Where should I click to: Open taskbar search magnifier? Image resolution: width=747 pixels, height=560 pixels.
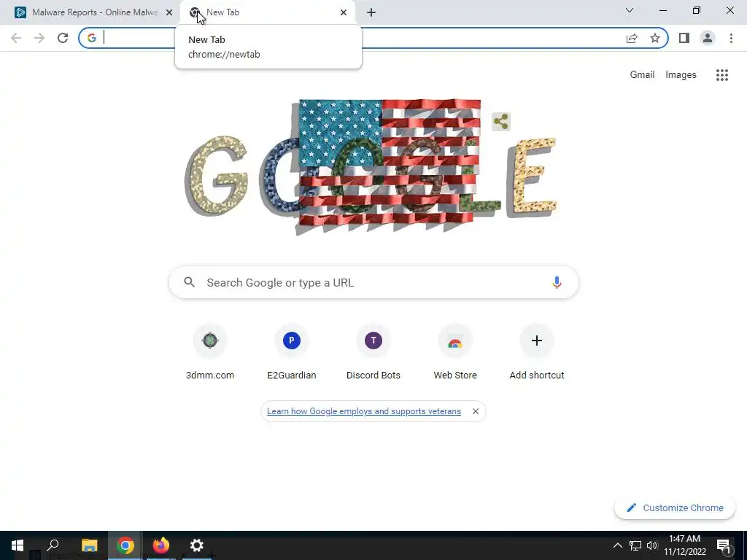coord(53,545)
